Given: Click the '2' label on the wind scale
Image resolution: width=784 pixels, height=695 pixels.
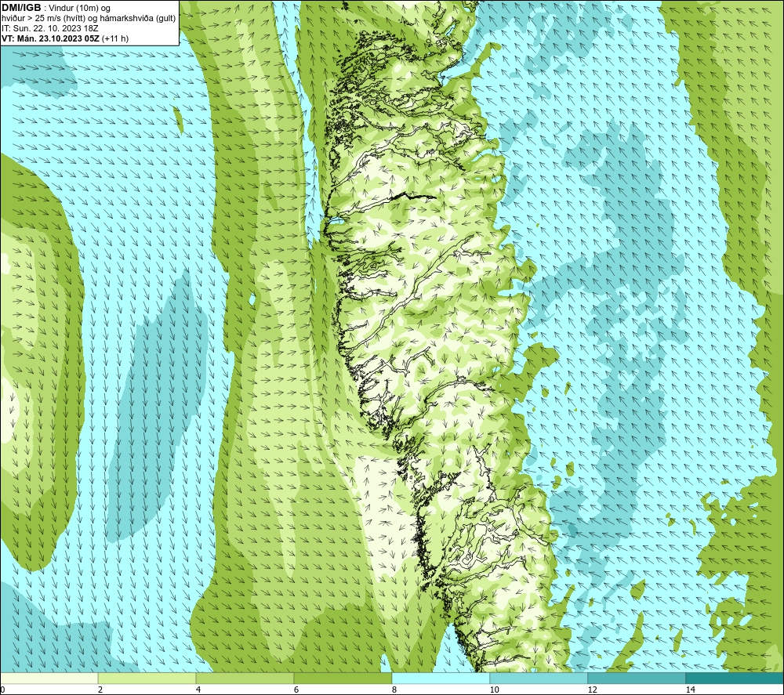Looking at the screenshot, I should (x=100, y=690).
